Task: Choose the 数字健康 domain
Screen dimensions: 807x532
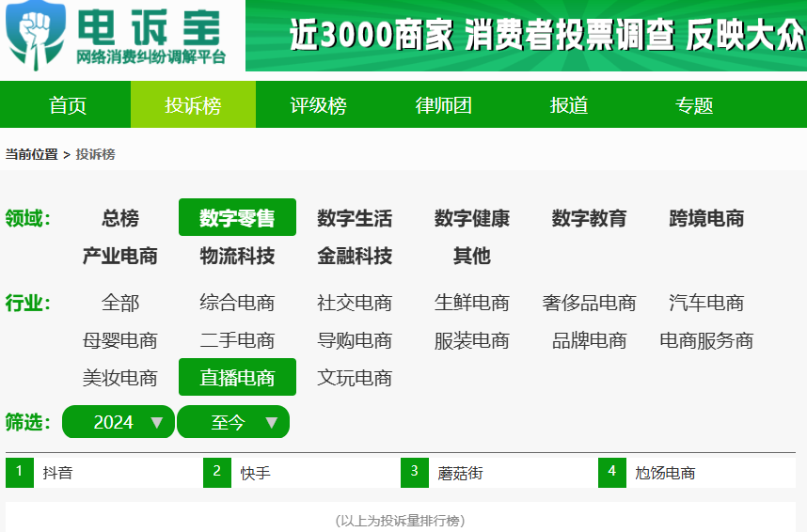Action: click(472, 218)
